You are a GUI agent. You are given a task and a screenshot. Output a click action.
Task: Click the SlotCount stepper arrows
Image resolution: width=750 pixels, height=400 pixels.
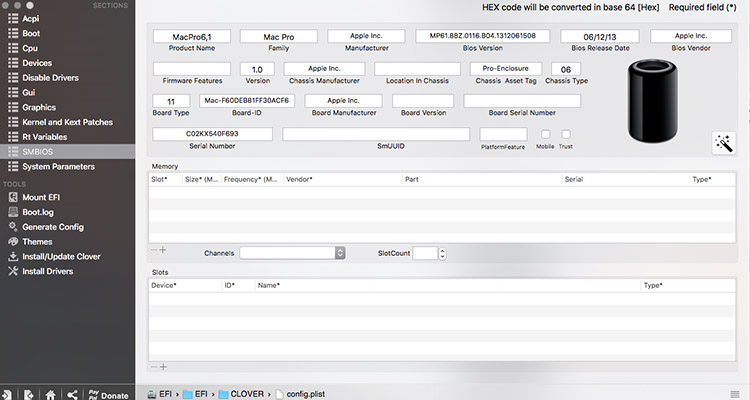click(442, 253)
